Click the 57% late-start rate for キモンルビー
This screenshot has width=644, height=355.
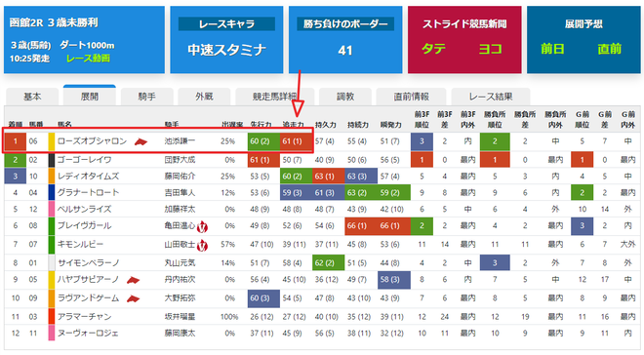point(228,244)
